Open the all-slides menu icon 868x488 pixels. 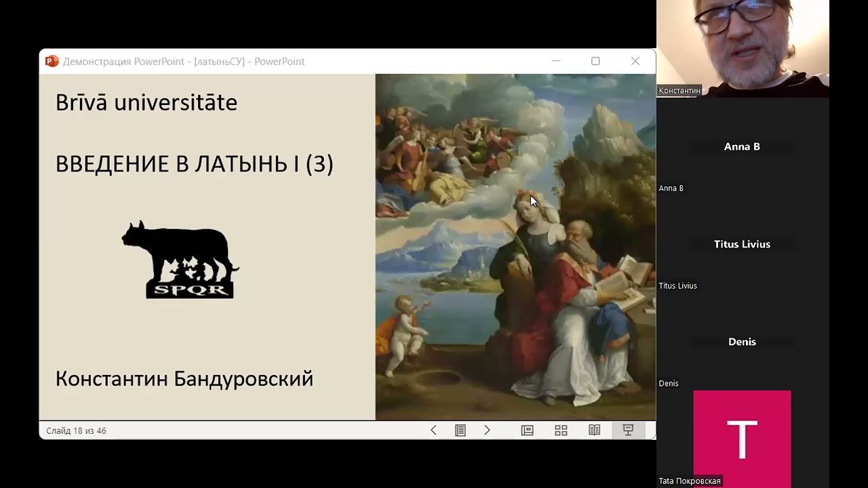tap(460, 430)
